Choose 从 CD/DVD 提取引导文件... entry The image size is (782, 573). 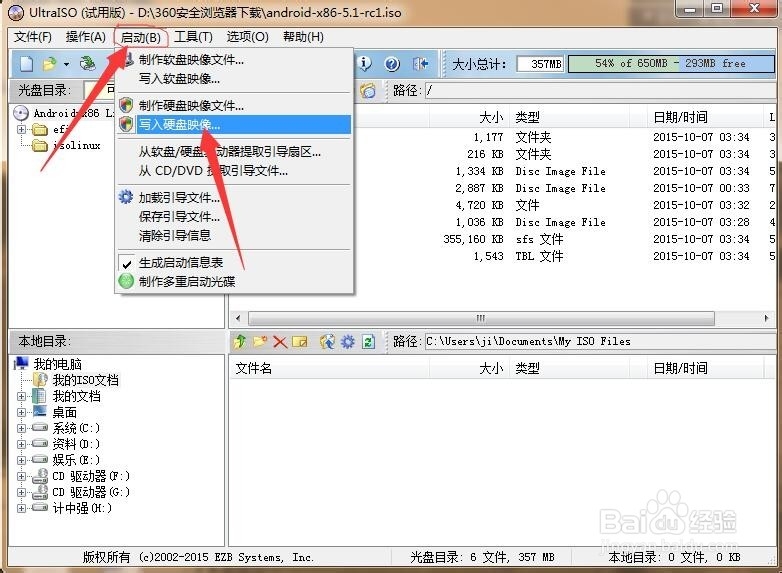tap(234, 171)
